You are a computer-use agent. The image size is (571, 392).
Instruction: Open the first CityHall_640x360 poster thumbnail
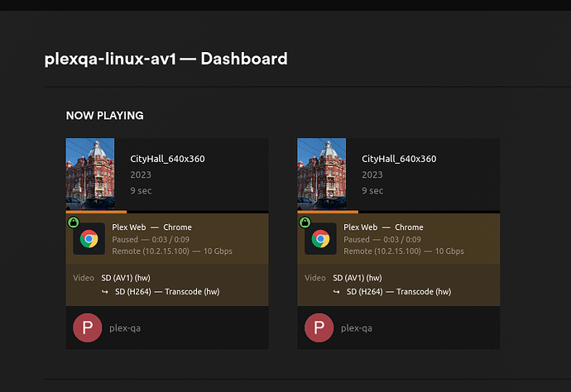click(90, 174)
